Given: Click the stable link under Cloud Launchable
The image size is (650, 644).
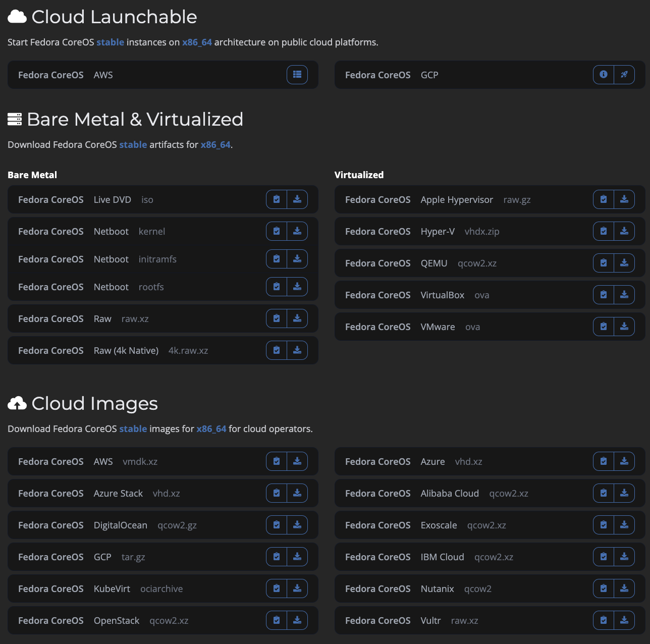Looking at the screenshot, I should coord(110,42).
